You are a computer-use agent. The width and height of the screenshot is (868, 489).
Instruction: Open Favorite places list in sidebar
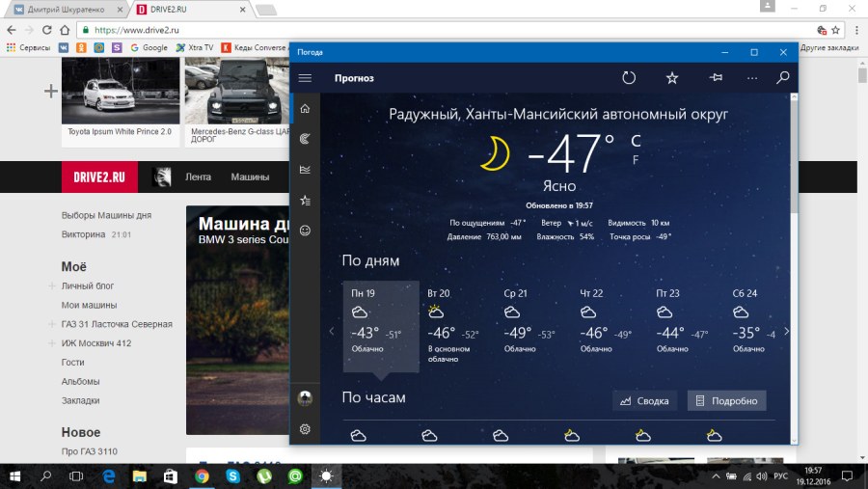click(x=305, y=201)
